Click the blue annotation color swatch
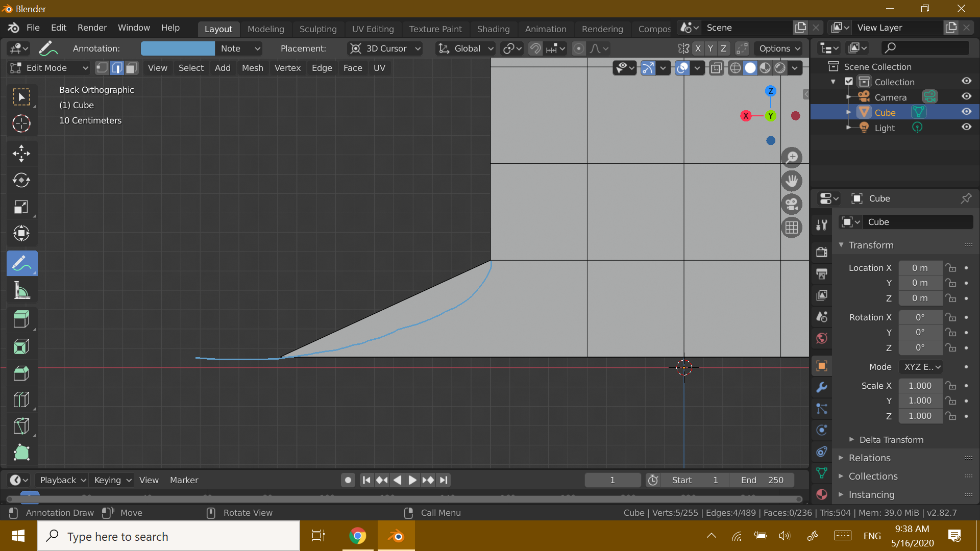Image resolution: width=980 pixels, height=551 pixels. [178, 48]
